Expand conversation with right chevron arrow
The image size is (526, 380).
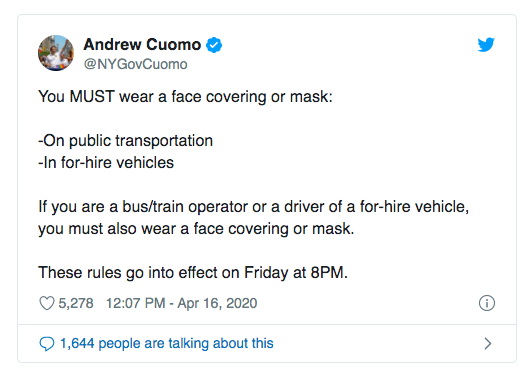[488, 343]
